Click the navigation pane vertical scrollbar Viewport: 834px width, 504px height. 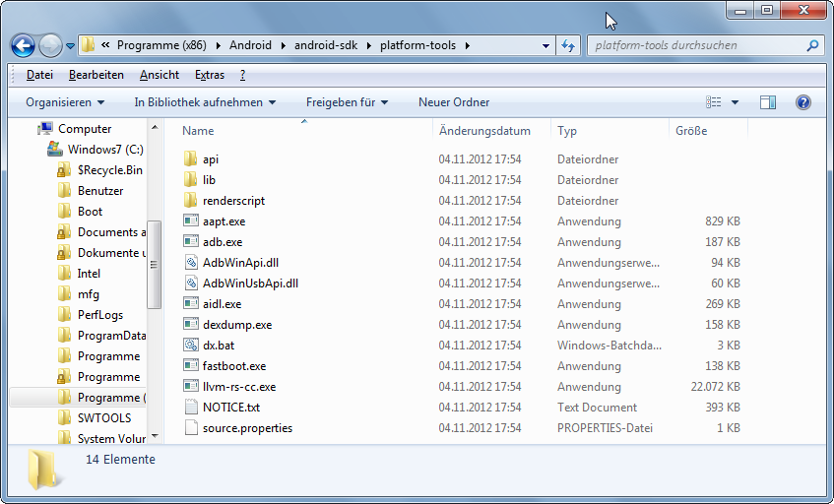(155, 283)
